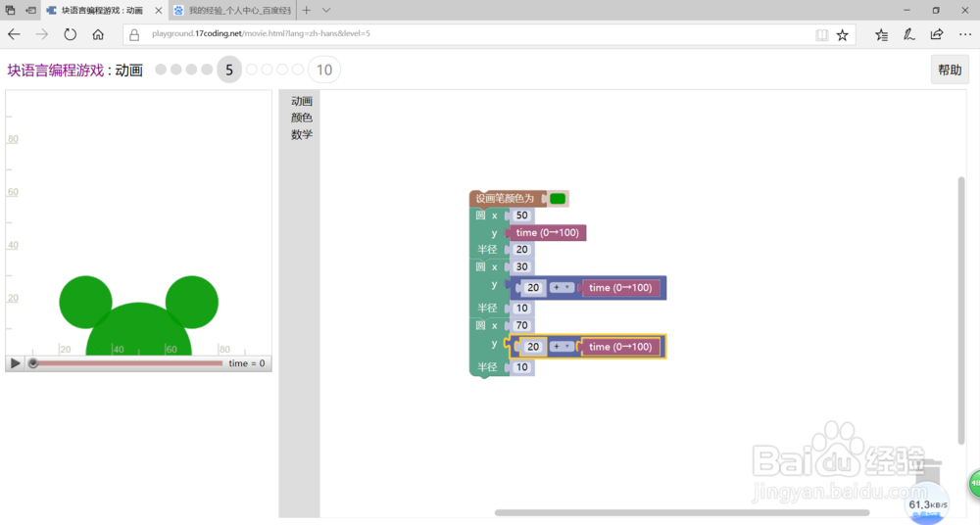Switch to 我的经验 Baidu tab
980x525 pixels.
(233, 10)
